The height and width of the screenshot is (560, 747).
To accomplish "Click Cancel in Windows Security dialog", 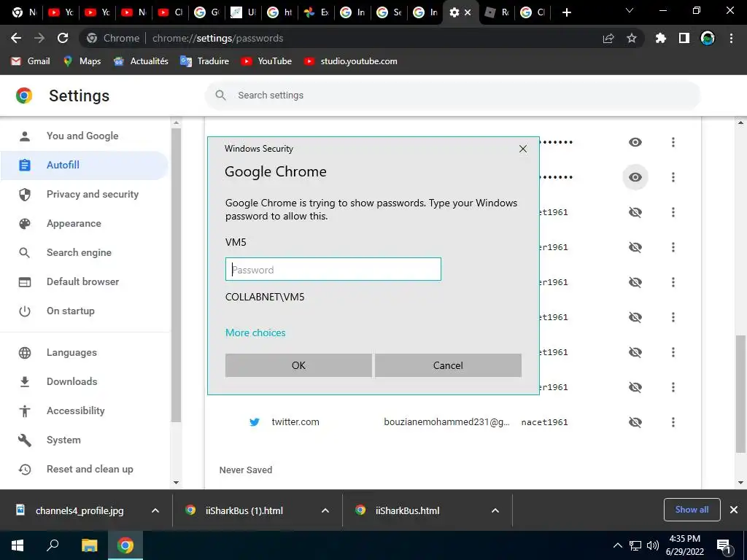I will (x=448, y=365).
